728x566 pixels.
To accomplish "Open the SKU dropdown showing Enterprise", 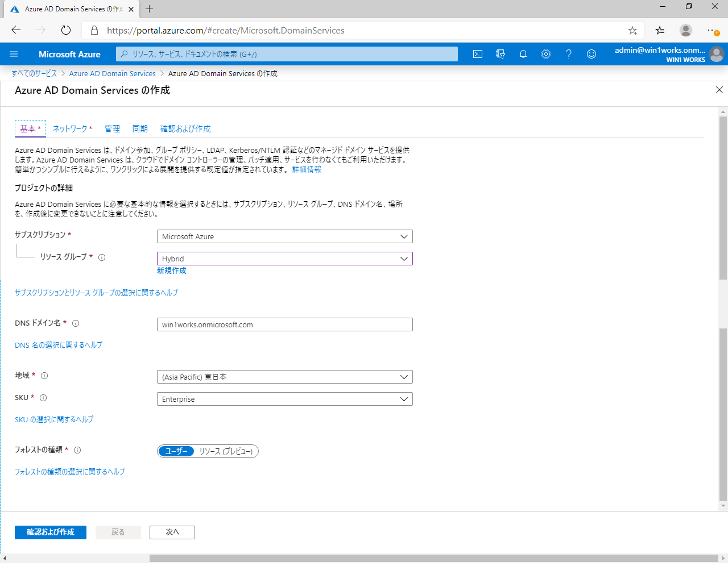I will tap(284, 399).
